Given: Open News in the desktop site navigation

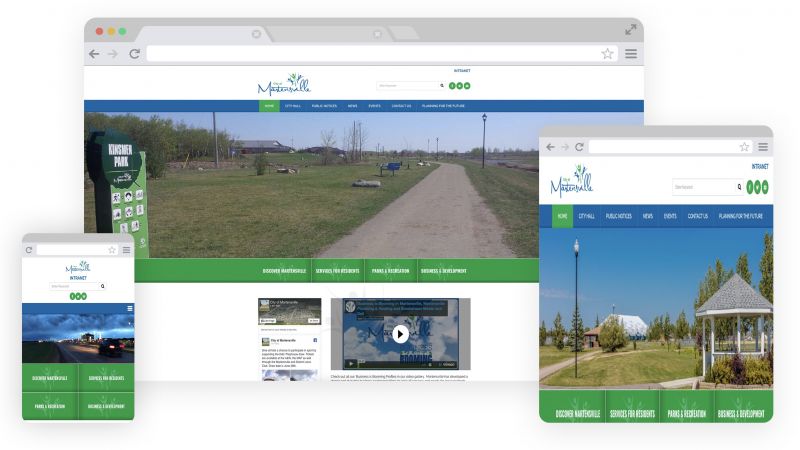Looking at the screenshot, I should [x=353, y=106].
